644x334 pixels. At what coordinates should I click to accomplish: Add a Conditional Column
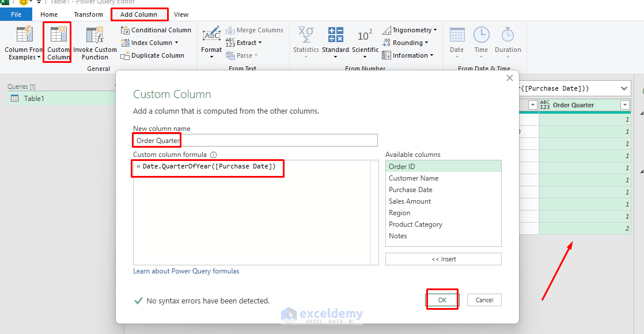pyautogui.click(x=156, y=30)
